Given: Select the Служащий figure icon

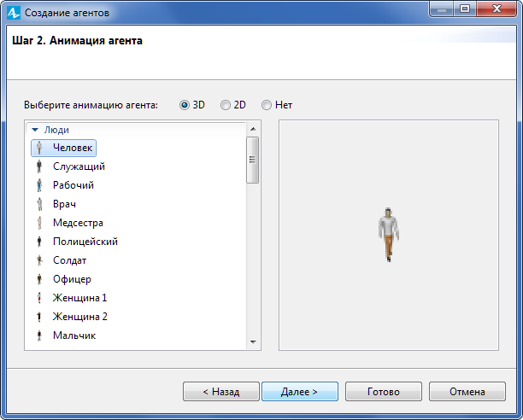Looking at the screenshot, I should pyautogui.click(x=39, y=166).
